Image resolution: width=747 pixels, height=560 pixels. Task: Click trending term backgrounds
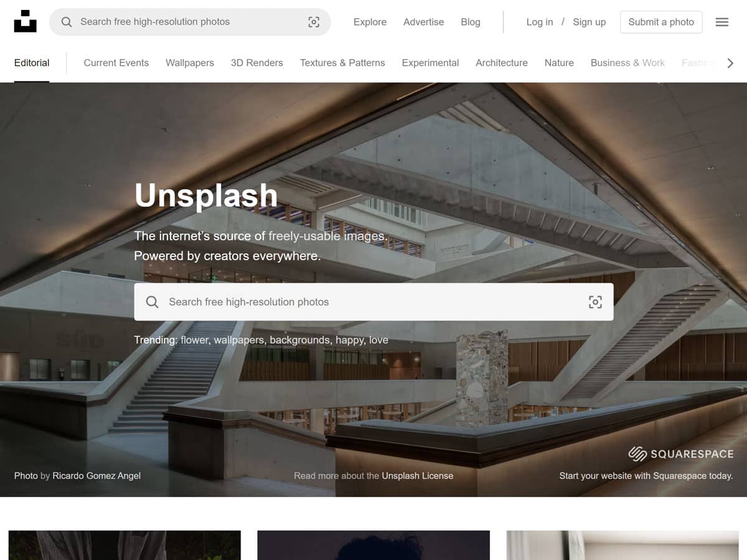pos(300,340)
